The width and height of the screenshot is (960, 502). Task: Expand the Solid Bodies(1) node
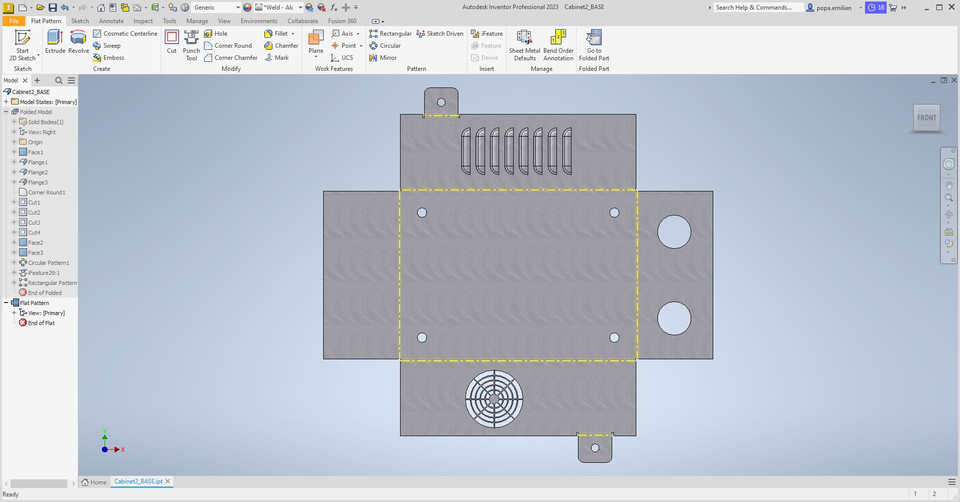(x=14, y=122)
